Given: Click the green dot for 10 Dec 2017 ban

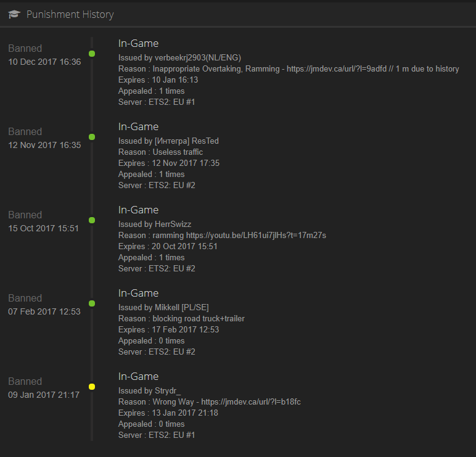Looking at the screenshot, I should (92, 54).
